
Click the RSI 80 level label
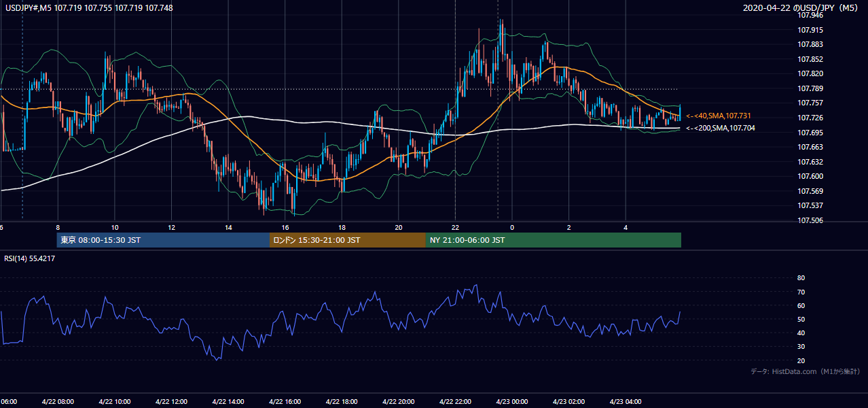pos(801,278)
